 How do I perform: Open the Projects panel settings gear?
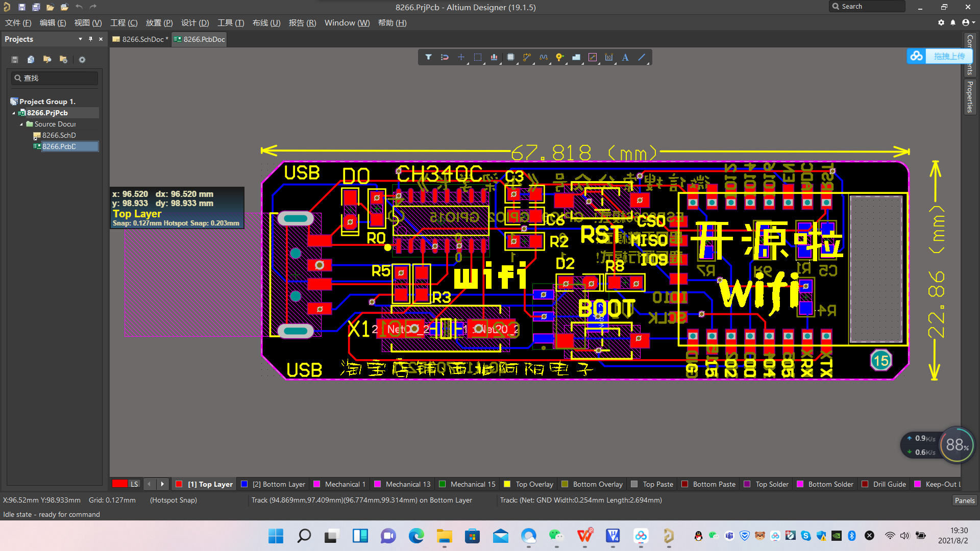[82, 60]
